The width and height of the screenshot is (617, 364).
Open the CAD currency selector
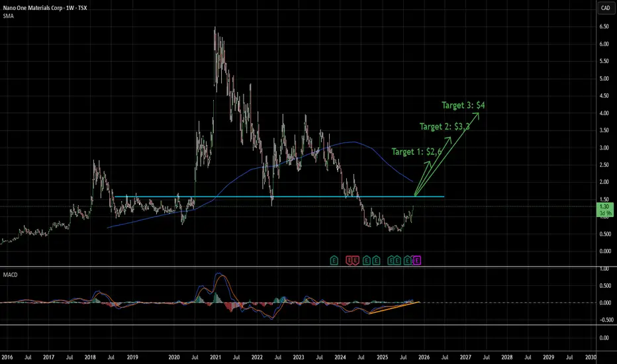[x=605, y=8]
